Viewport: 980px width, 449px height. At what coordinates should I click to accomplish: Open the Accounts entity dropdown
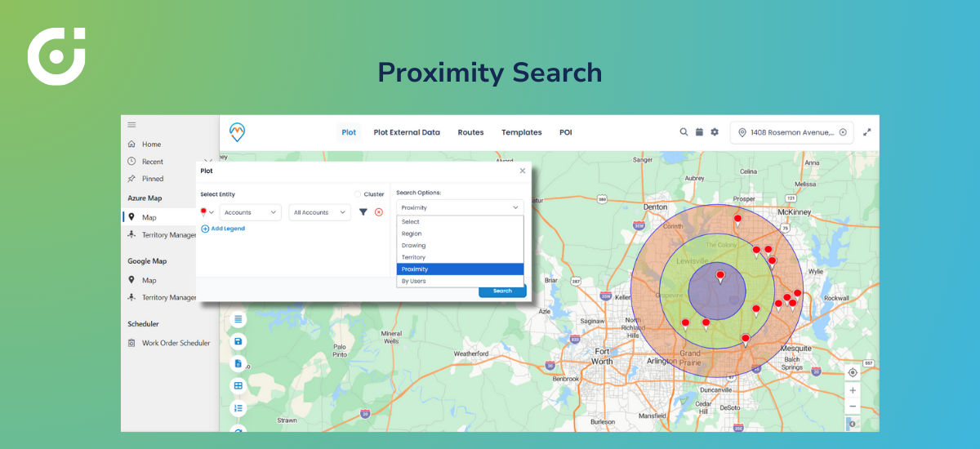252,212
